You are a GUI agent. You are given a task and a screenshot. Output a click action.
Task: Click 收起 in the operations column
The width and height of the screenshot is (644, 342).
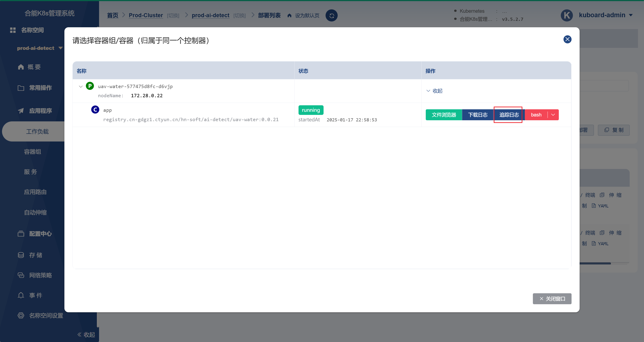coord(434,91)
